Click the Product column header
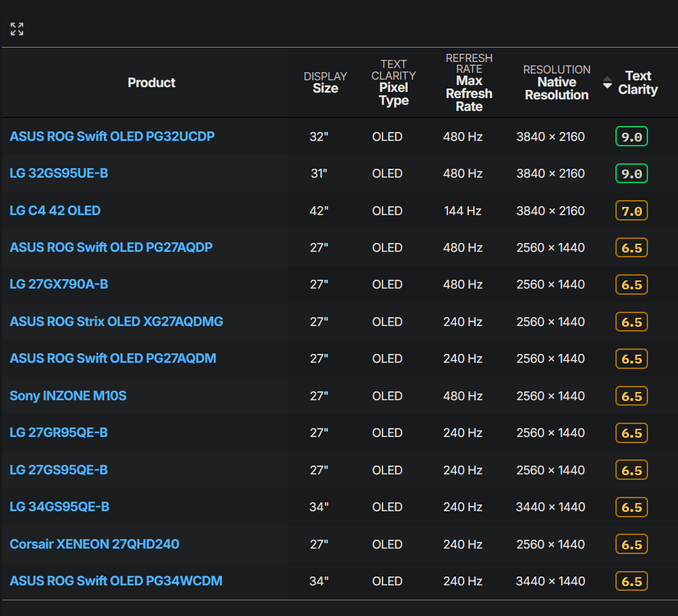 [151, 82]
